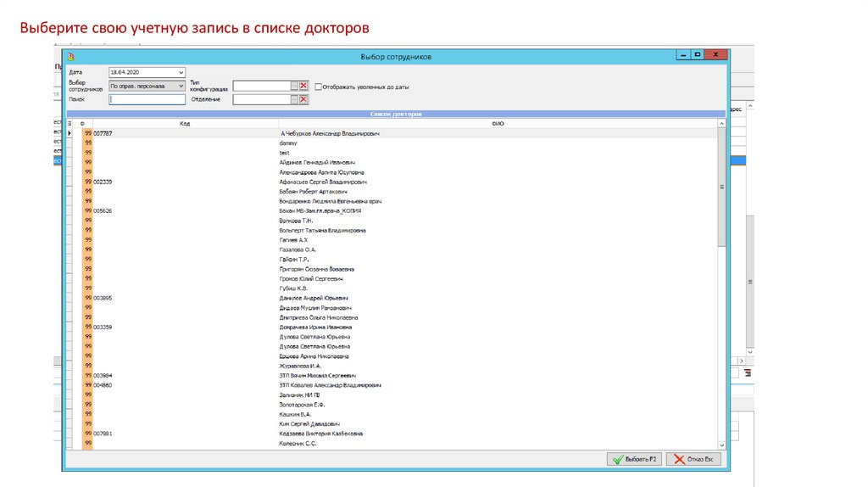The width and height of the screenshot is (868, 487).
Task: Click the Список докторов blue header bar
Action: 396,115
